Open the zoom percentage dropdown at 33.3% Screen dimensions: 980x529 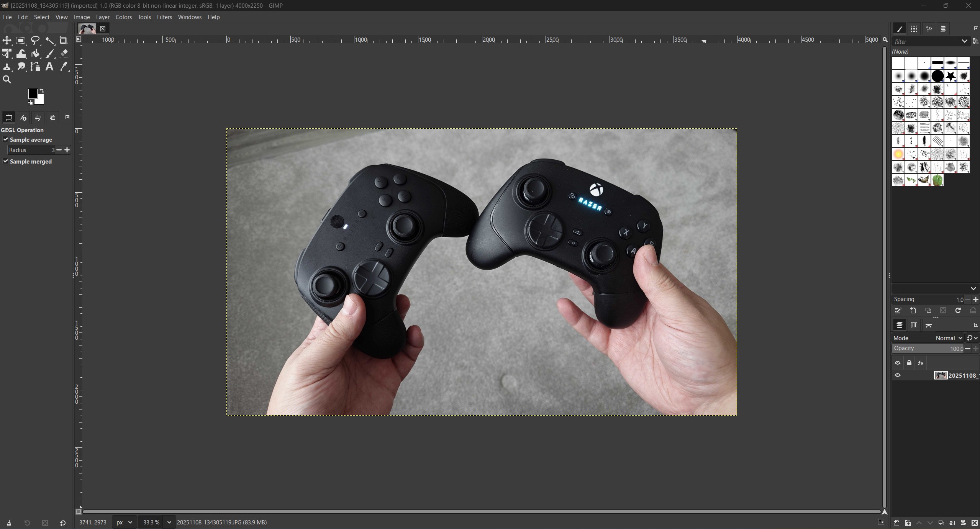pos(169,522)
